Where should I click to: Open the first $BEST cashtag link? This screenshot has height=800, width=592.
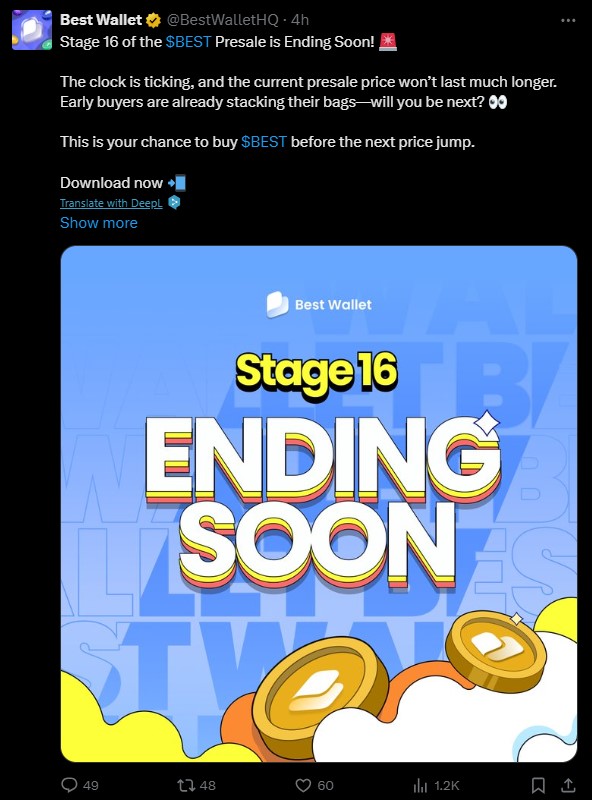point(188,42)
